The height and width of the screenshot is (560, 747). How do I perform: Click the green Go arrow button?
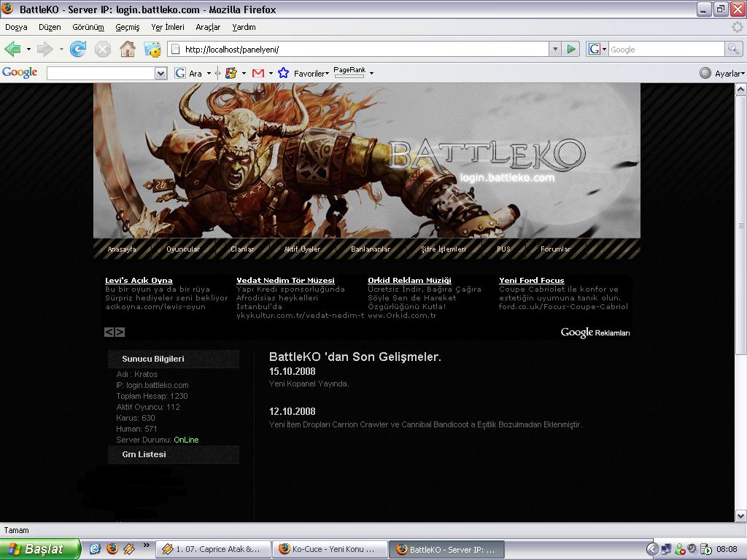tap(570, 49)
